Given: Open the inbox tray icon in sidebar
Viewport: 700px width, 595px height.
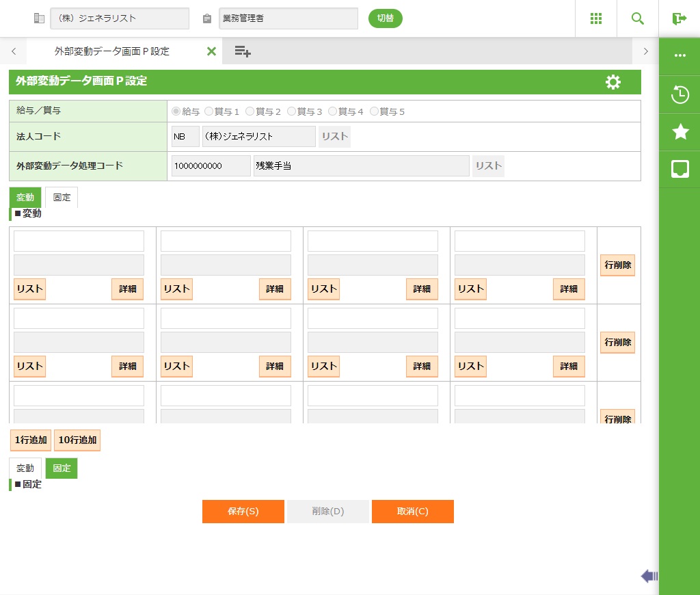Looking at the screenshot, I should click(x=680, y=169).
